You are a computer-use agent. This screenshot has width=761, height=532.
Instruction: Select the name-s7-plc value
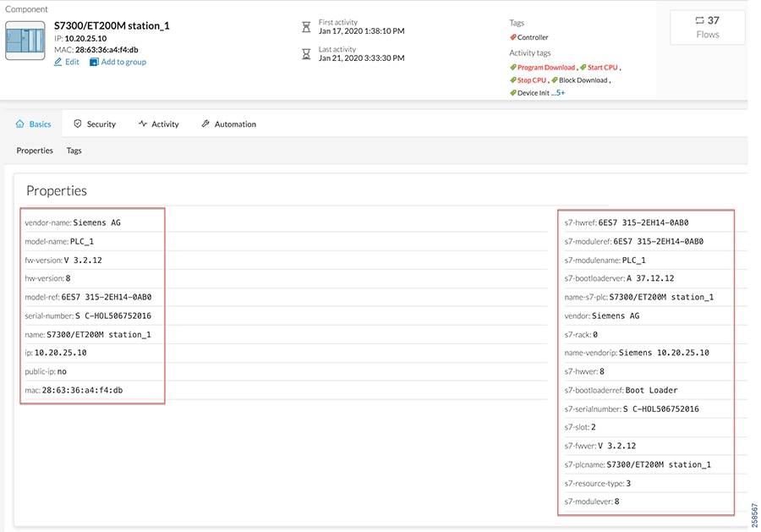(661, 297)
